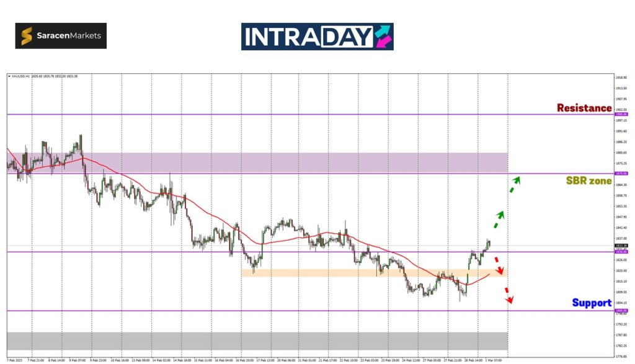Image resolution: width=635 pixels, height=364 pixels.
Task: Click the lower green dashed arrow
Action: [499, 220]
